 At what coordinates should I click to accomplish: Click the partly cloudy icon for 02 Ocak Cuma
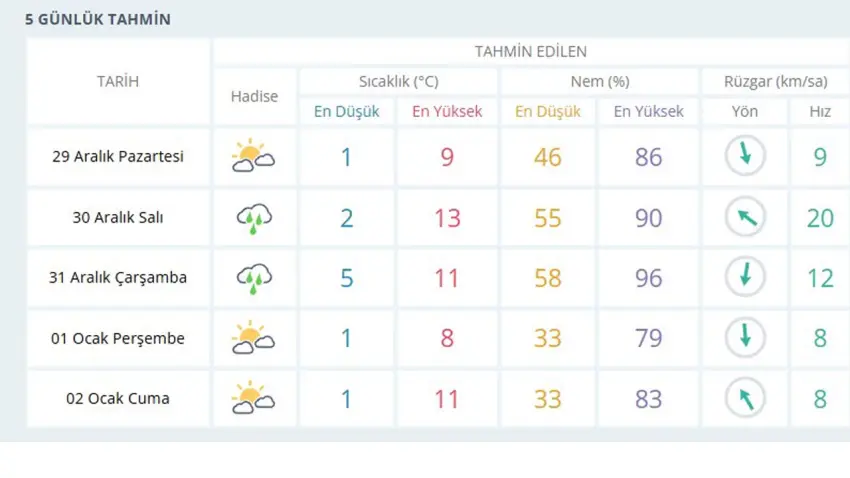254,398
